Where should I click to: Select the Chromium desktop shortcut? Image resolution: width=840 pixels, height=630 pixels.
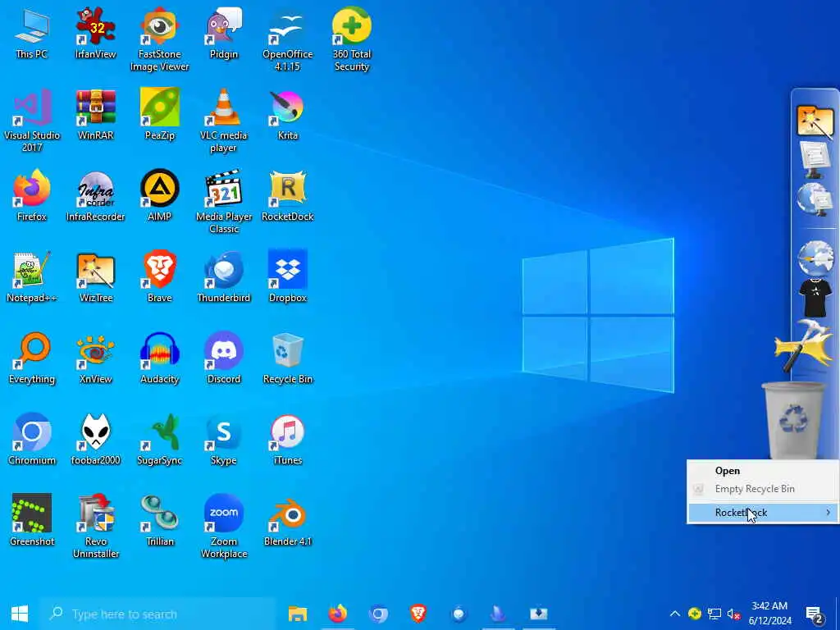(x=32, y=440)
